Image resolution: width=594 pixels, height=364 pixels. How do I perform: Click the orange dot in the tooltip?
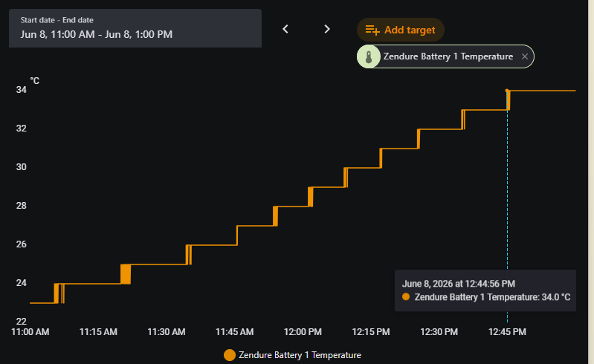click(406, 297)
